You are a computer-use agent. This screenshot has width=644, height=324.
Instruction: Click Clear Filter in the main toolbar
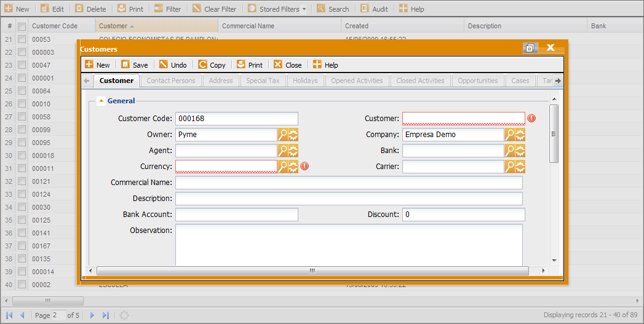coord(215,9)
